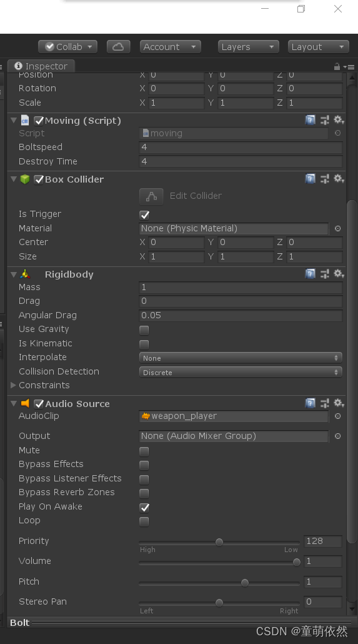Open the Layout dropdown
Image resolution: width=358 pixels, height=644 pixels.
319,47
